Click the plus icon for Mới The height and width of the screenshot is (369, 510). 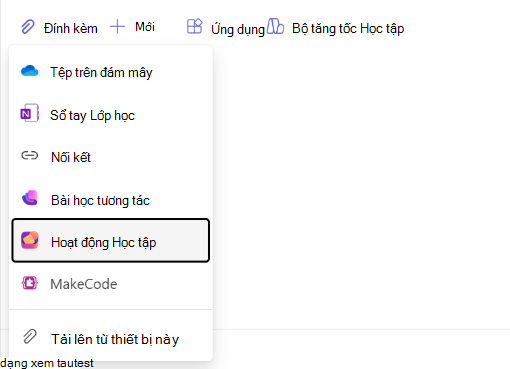117,27
